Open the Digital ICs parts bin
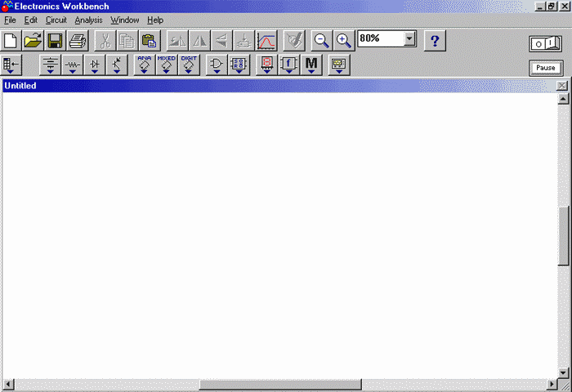 point(189,65)
